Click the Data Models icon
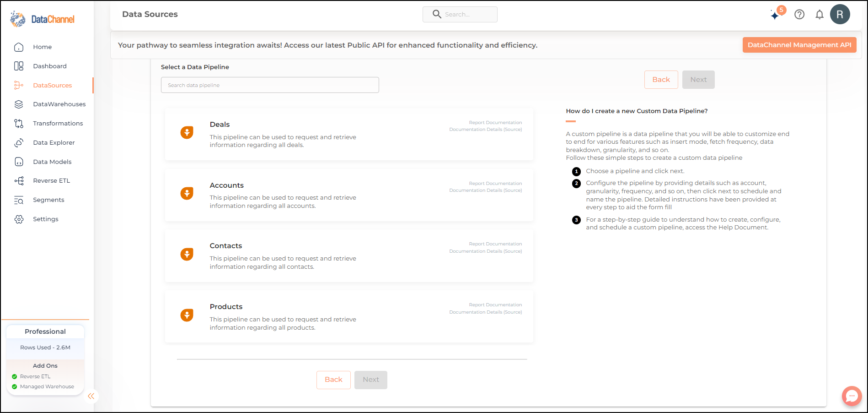Screen dimensions: 868x413 [19, 162]
